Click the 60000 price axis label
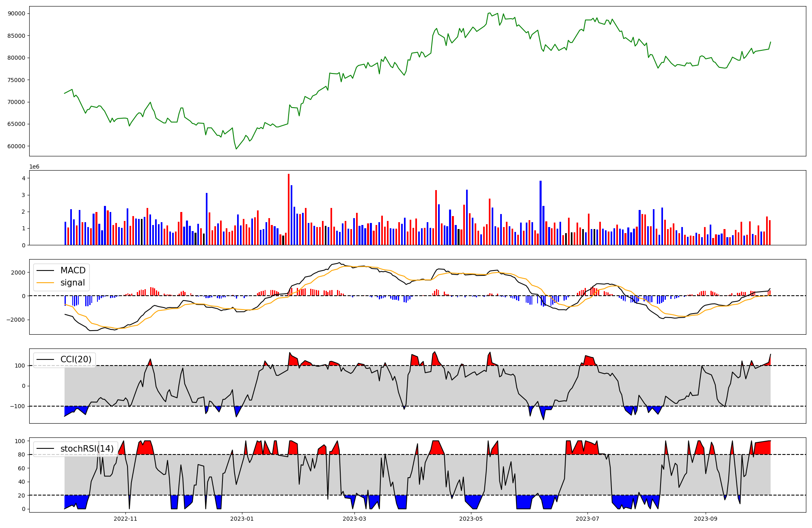 point(16,146)
